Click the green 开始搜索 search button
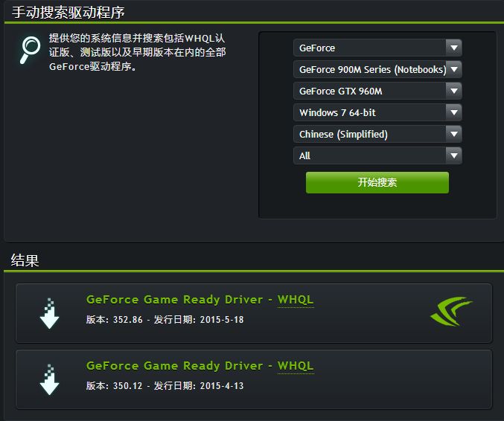This screenshot has height=421, width=504. coord(377,182)
